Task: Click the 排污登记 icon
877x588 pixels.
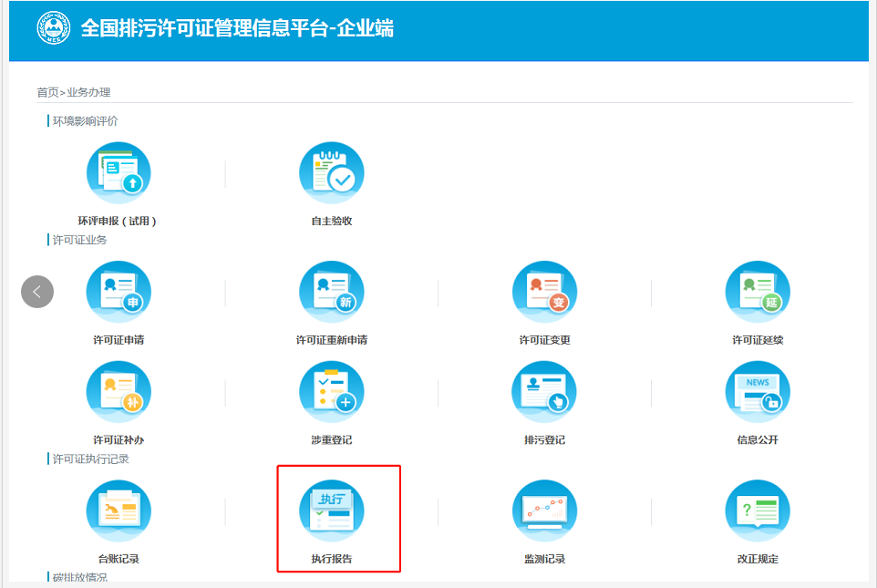Action: [544, 392]
